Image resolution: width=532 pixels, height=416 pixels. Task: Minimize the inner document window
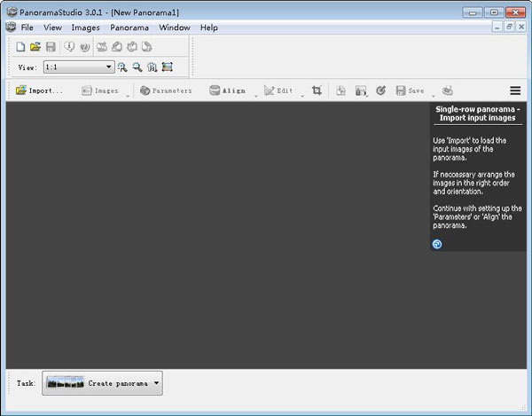497,27
